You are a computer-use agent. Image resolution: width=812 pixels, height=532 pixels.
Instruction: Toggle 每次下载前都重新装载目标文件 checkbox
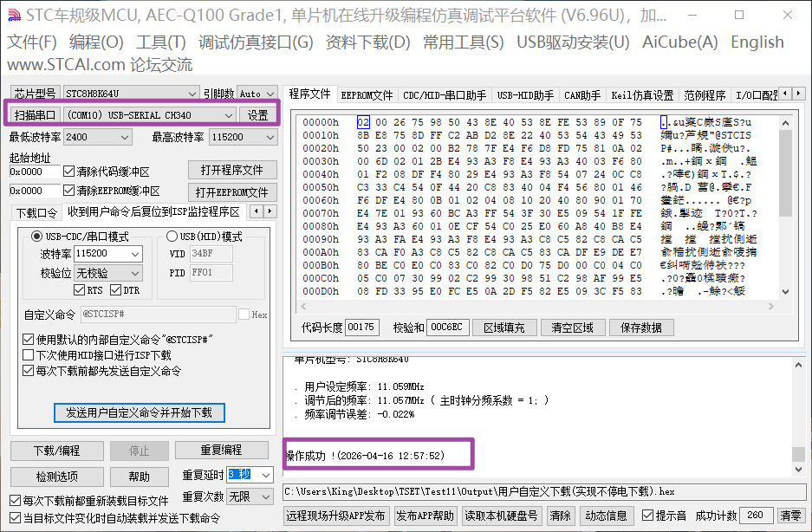pos(16,501)
